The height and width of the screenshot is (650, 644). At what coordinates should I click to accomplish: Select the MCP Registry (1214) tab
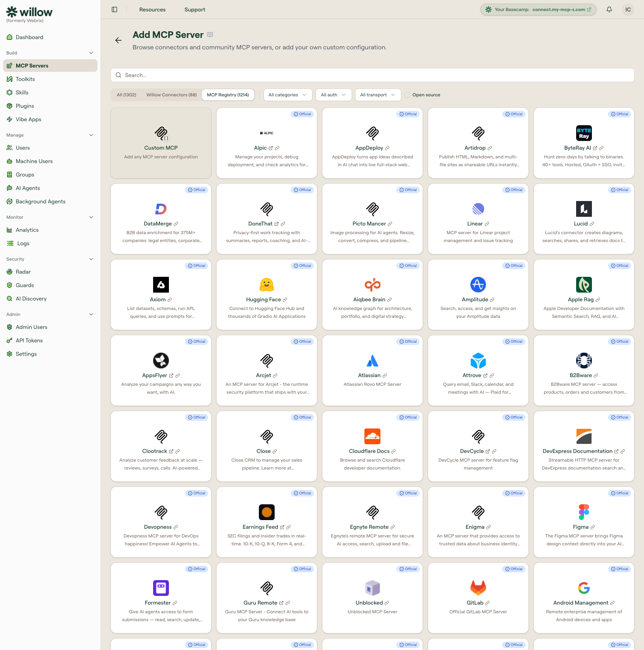[x=228, y=95]
